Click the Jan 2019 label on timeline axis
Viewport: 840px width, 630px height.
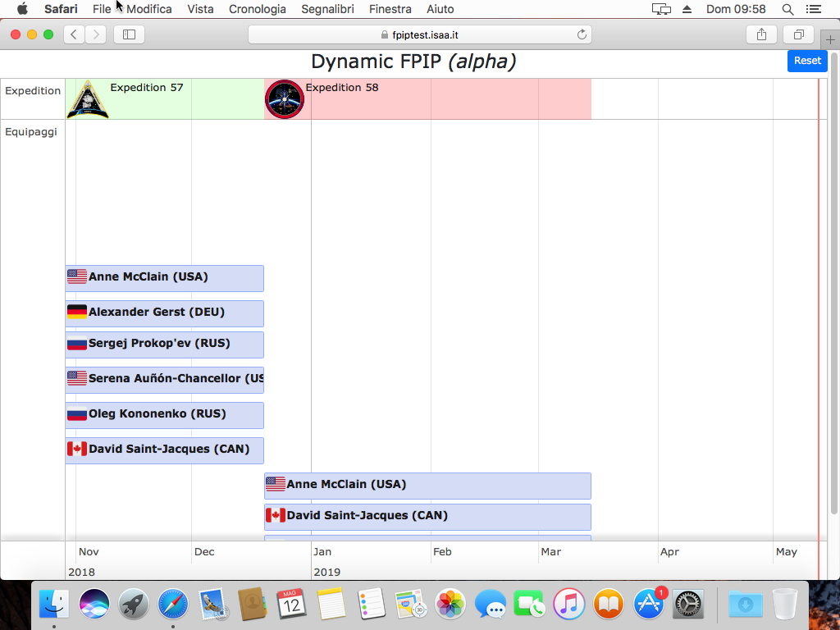(322, 552)
